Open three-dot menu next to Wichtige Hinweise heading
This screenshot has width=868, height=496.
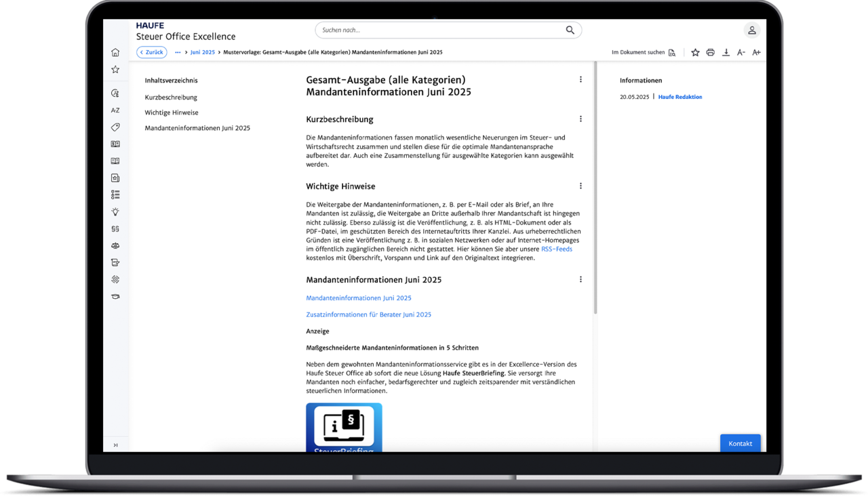coord(580,186)
